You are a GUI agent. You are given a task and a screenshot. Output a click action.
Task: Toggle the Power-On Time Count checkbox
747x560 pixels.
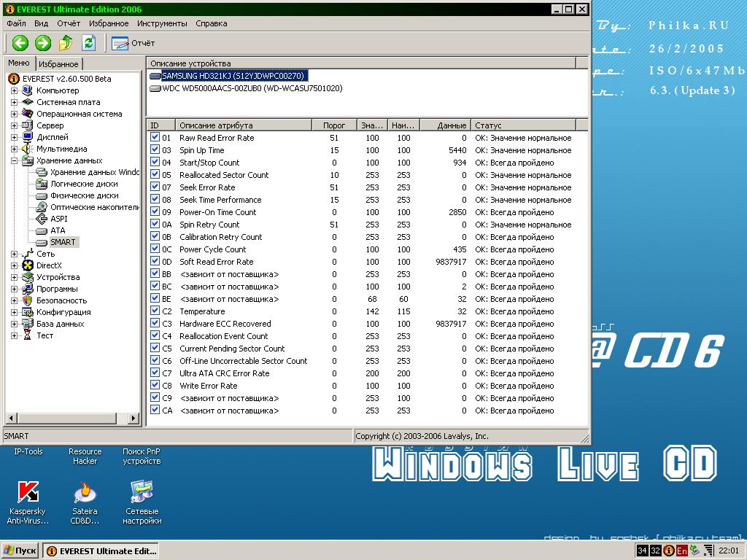pos(155,212)
